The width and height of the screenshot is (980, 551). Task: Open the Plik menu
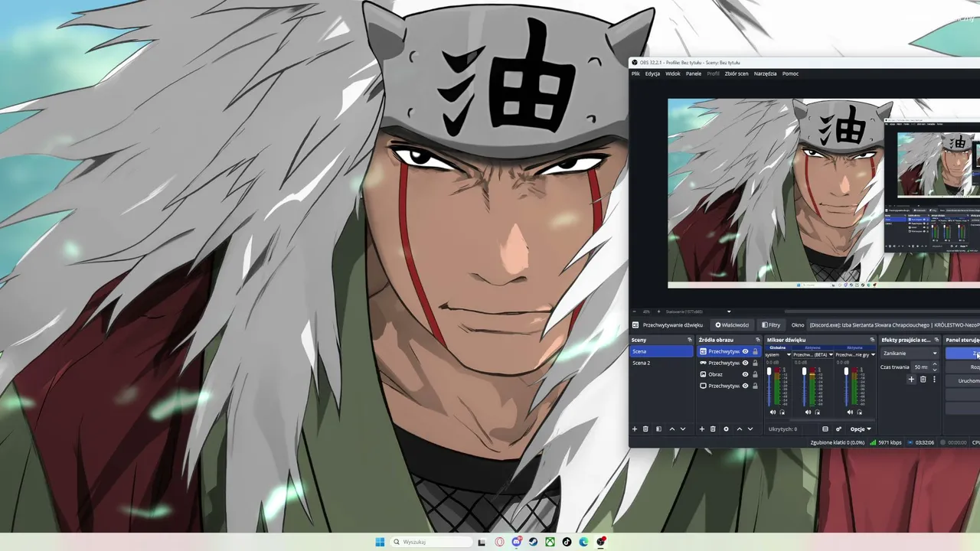635,74
